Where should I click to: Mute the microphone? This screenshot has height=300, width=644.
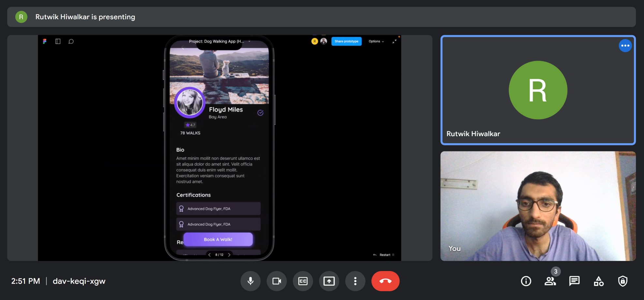click(250, 281)
